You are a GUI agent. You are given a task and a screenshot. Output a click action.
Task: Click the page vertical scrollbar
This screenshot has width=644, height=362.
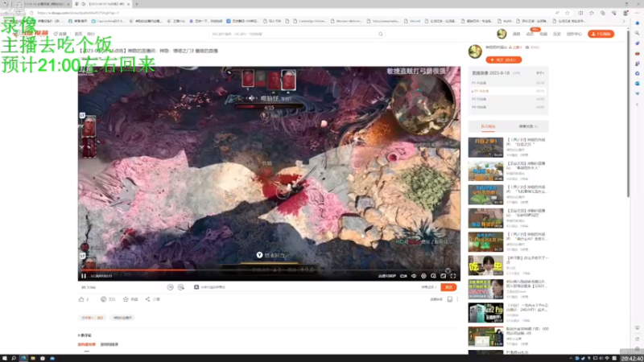point(628,113)
